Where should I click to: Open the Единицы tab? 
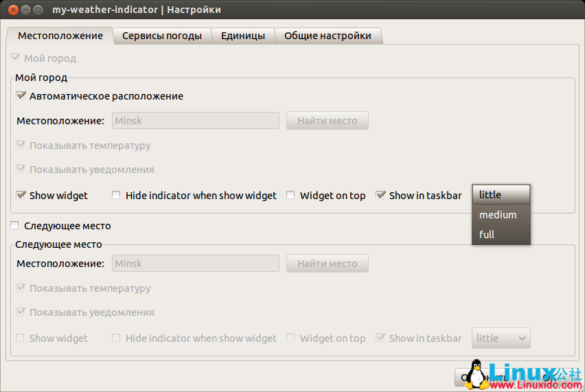243,36
